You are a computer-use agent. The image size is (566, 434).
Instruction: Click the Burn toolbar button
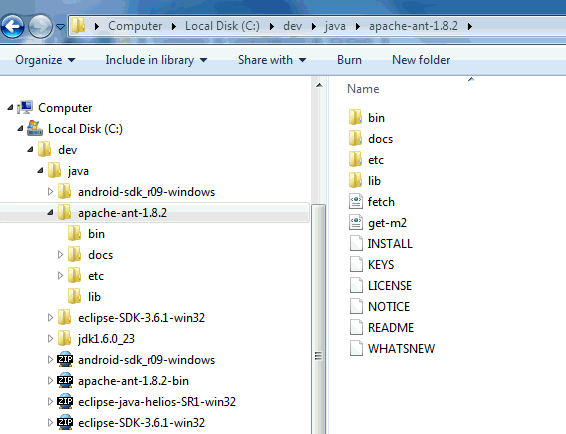point(349,60)
